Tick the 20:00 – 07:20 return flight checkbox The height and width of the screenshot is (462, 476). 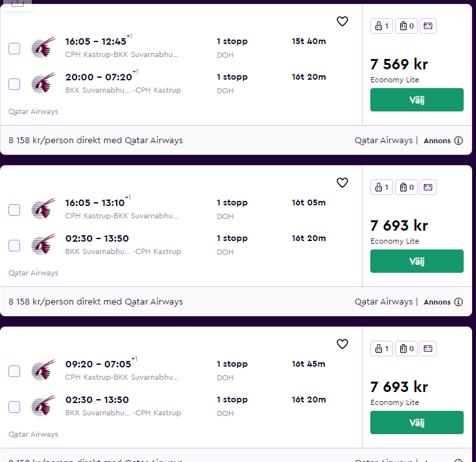pos(14,84)
